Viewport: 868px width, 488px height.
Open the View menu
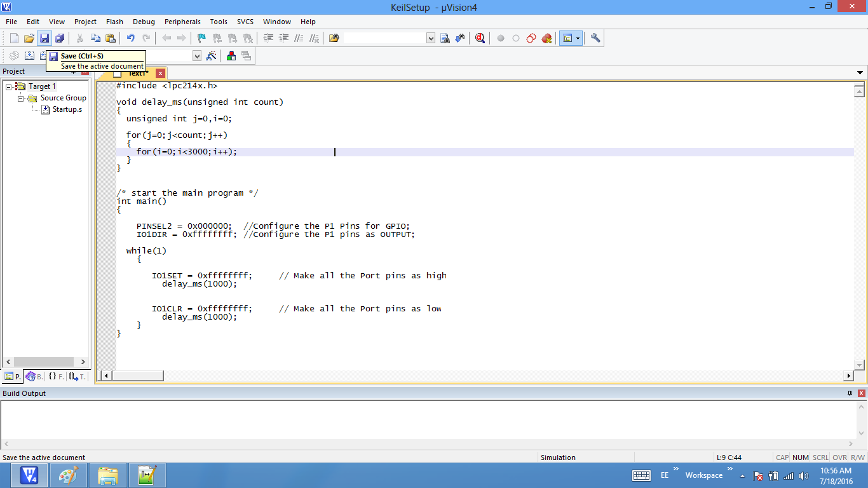57,22
